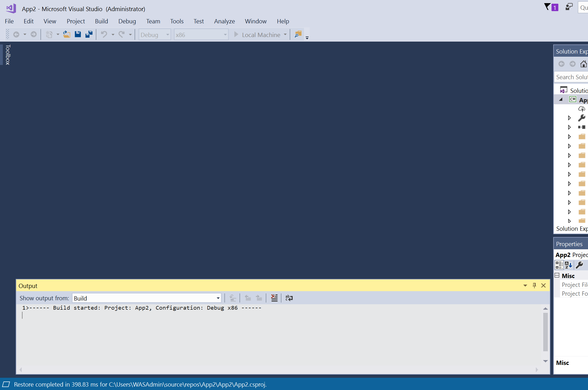The width and height of the screenshot is (588, 390).
Task: Click Clear All in Output toolbar
Action: tap(274, 298)
